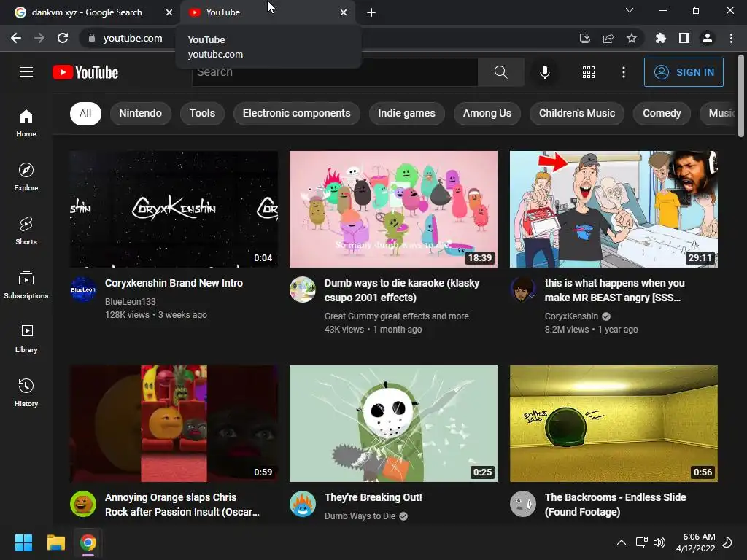Screen dimensions: 747x560
Task: Click the SIGN IN button
Action: coord(684,72)
